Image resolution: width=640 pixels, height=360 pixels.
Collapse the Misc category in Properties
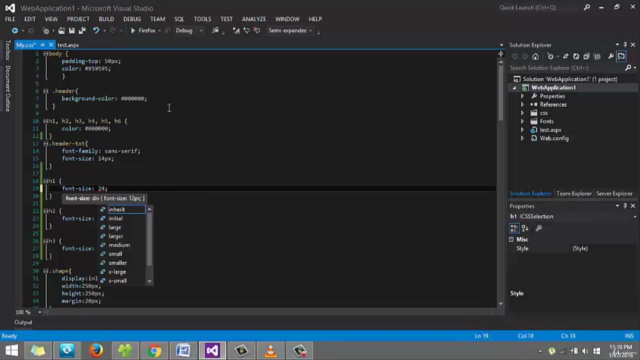[x=511, y=240]
